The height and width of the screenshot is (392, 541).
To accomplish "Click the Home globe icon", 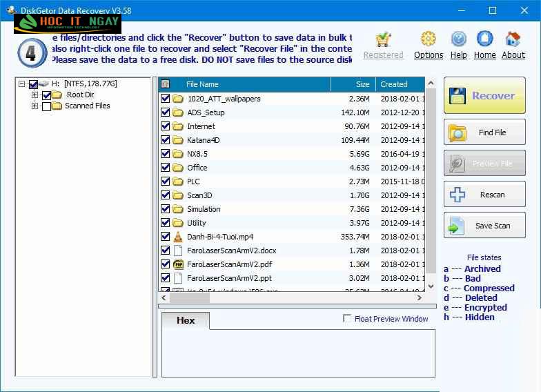I will [x=484, y=39].
